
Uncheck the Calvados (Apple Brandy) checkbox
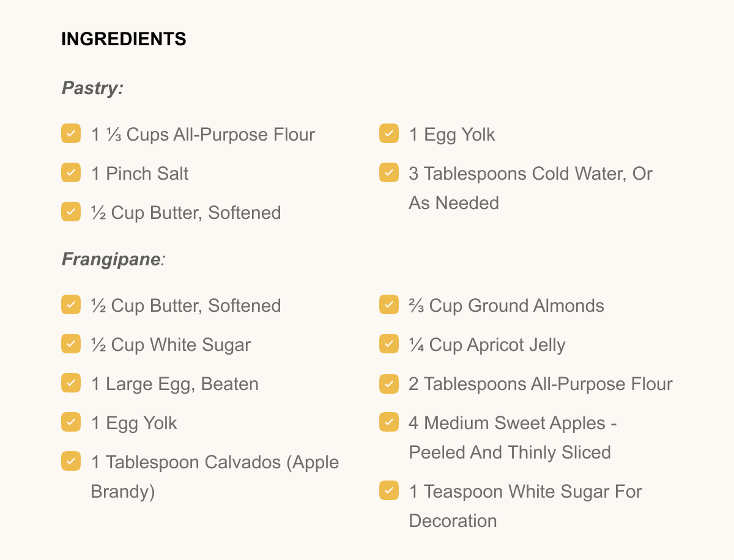click(x=71, y=462)
